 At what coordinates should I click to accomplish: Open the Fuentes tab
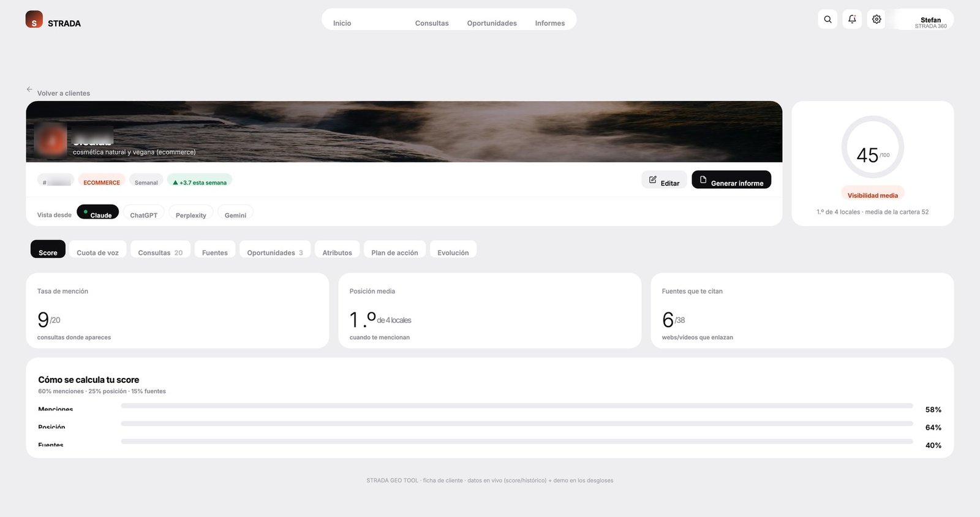coord(215,249)
